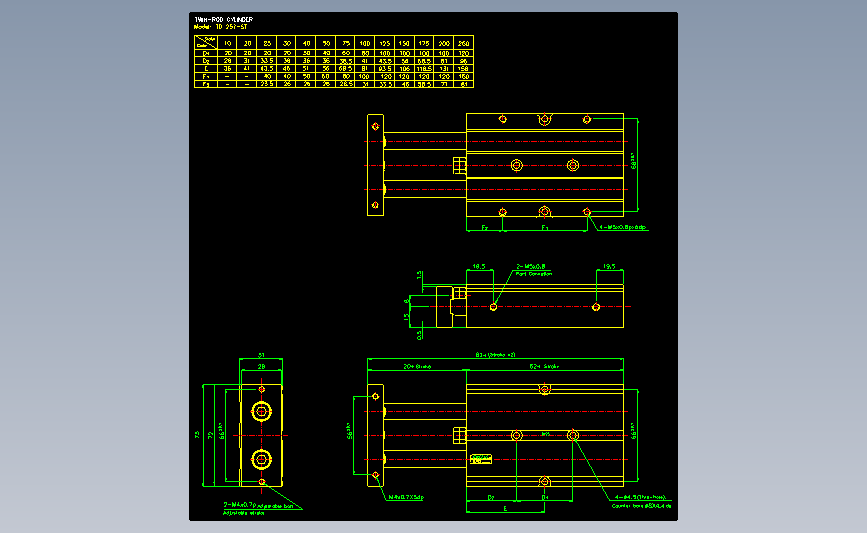Click the 75 stroke column header in table
Viewport: 867px width, 533px height.
click(346, 43)
